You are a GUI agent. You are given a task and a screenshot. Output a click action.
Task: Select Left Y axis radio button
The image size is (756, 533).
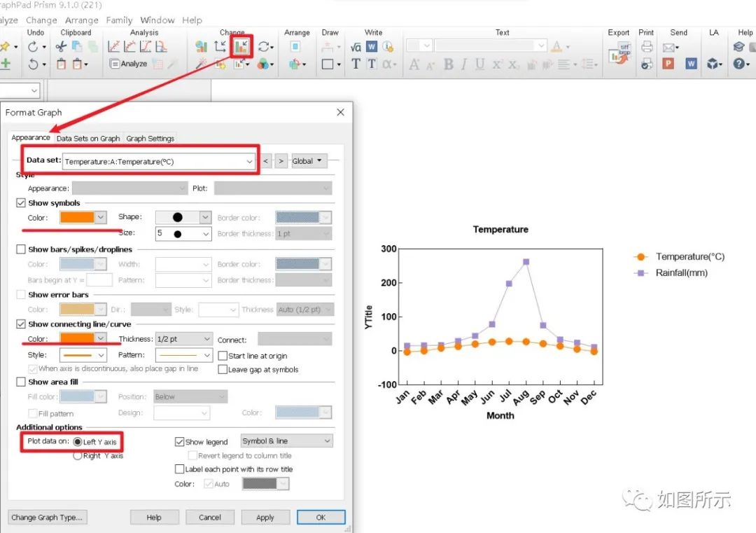point(77,442)
